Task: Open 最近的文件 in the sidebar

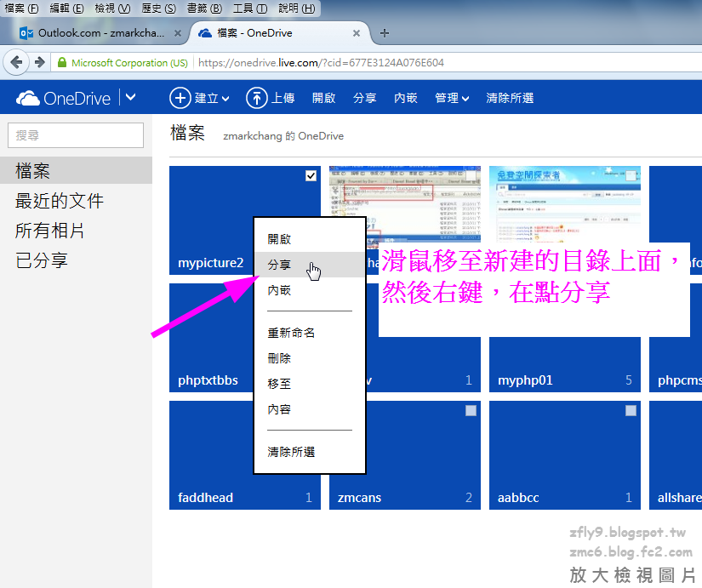Action: pos(59,201)
